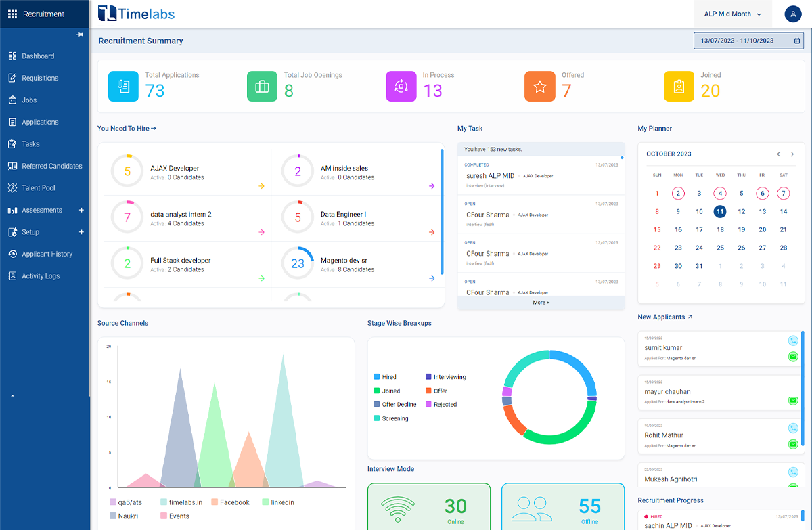Click the purple In Process icon
812x530 pixels.
click(x=401, y=86)
